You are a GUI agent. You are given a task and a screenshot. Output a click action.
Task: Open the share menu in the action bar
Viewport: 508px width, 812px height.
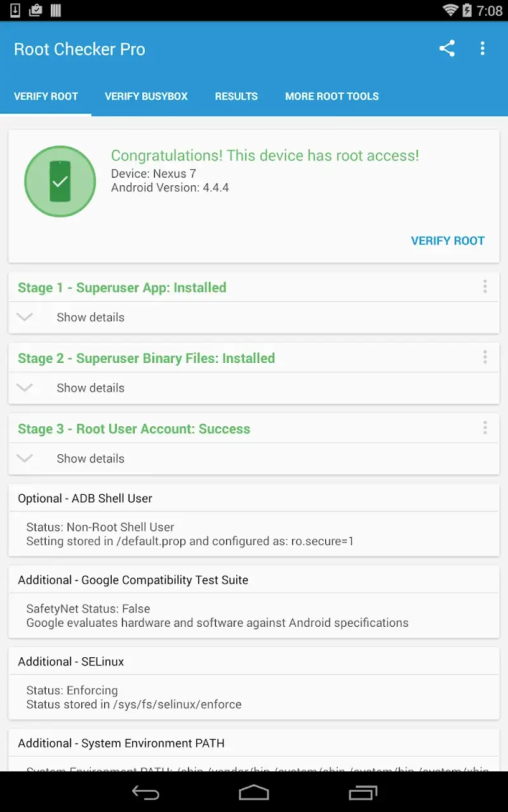coord(447,48)
